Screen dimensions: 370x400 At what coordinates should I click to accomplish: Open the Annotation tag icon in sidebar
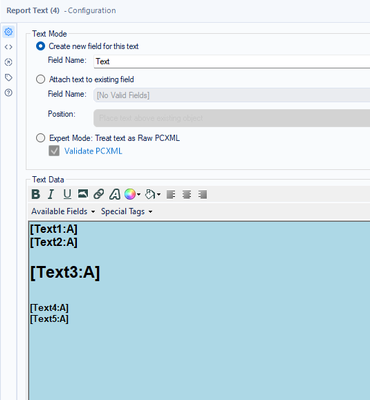(9, 77)
